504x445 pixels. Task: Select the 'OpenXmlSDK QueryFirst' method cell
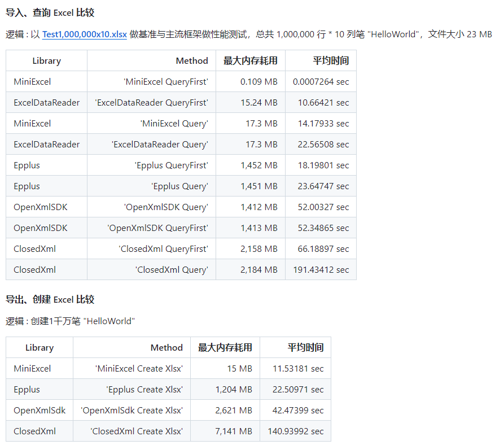click(x=157, y=228)
